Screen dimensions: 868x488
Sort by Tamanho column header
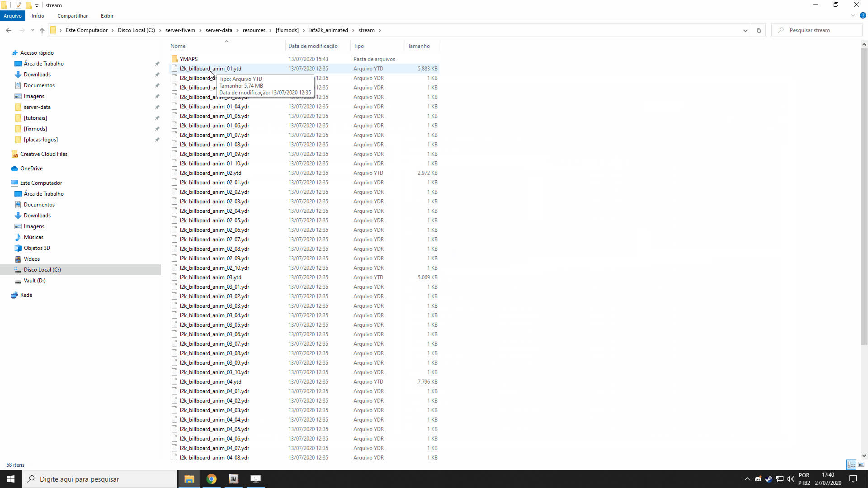click(419, 46)
